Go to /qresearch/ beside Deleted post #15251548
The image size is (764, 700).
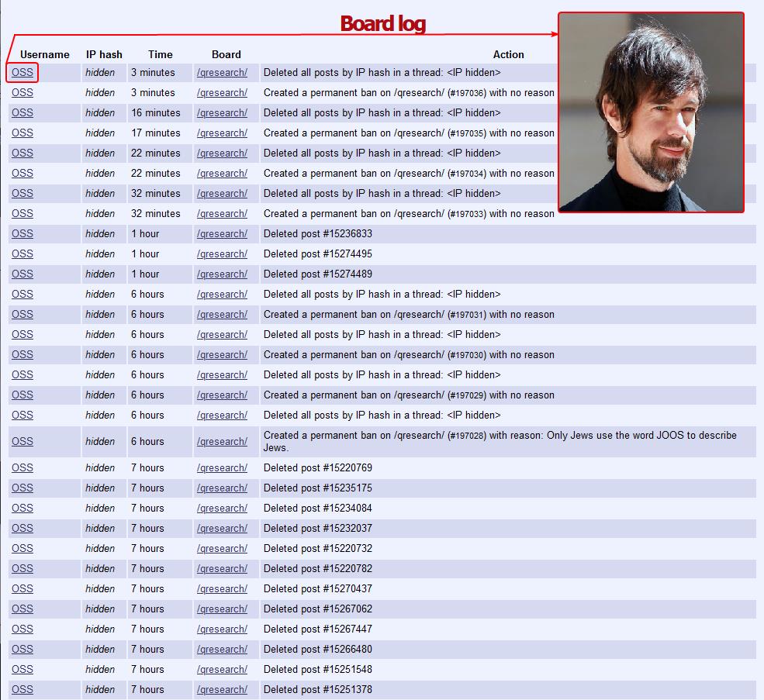pyautogui.click(x=222, y=669)
